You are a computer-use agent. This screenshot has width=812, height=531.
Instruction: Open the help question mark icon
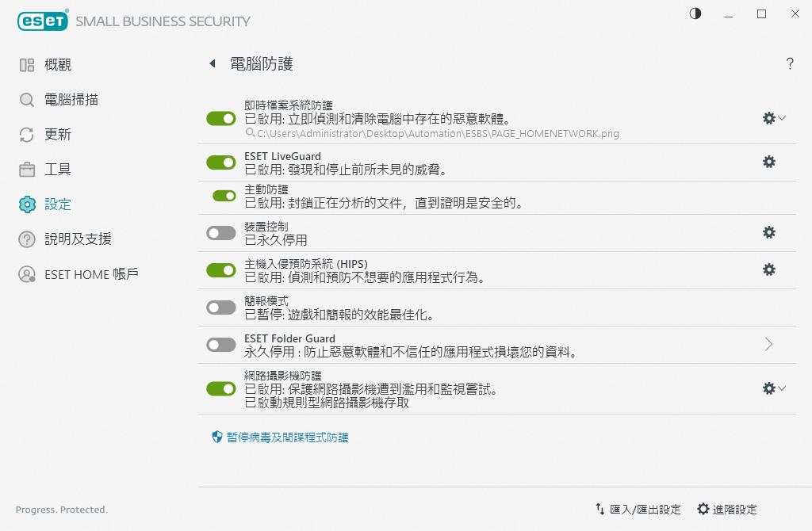[790, 64]
